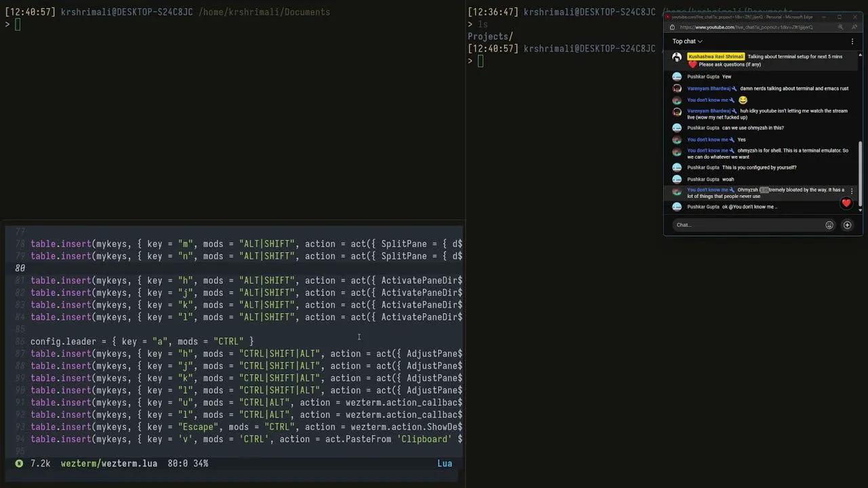868x488 pixels.
Task: Click the 34% scroll progress indicator in the statusline
Action: coord(200,463)
